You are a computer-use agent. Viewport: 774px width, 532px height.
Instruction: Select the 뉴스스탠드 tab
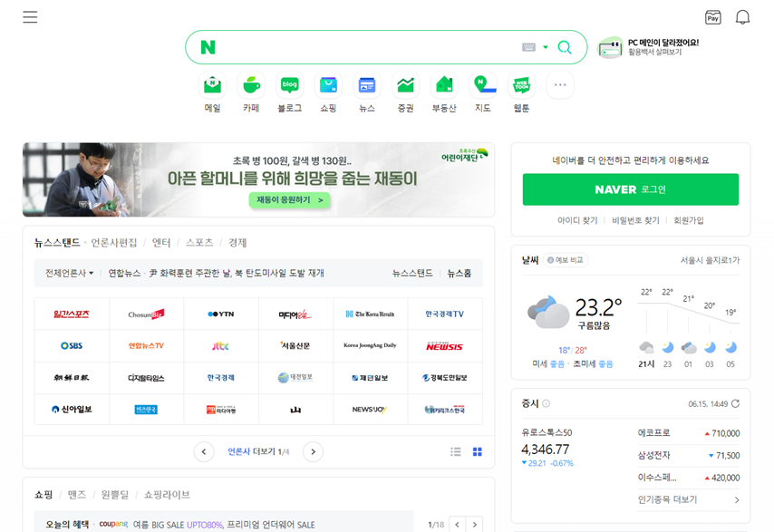pos(57,242)
